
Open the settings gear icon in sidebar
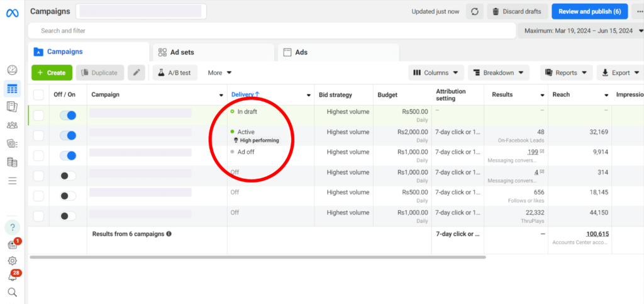(x=12, y=261)
